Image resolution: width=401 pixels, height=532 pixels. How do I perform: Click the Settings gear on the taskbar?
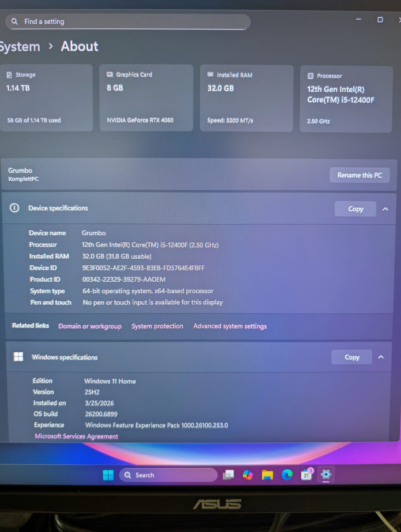tap(326, 474)
